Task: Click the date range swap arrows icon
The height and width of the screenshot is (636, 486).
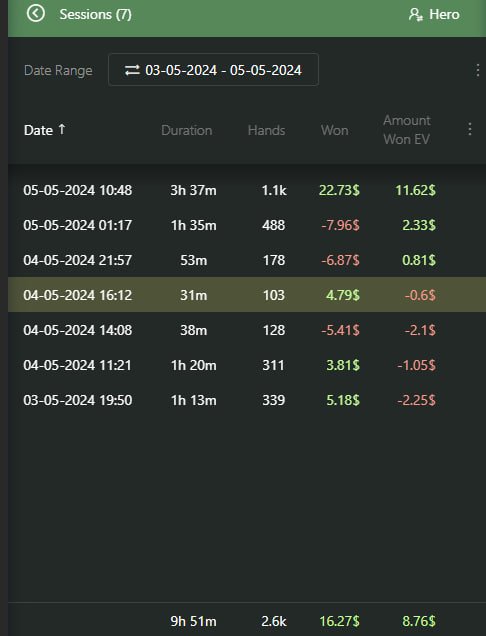Action: [x=132, y=70]
